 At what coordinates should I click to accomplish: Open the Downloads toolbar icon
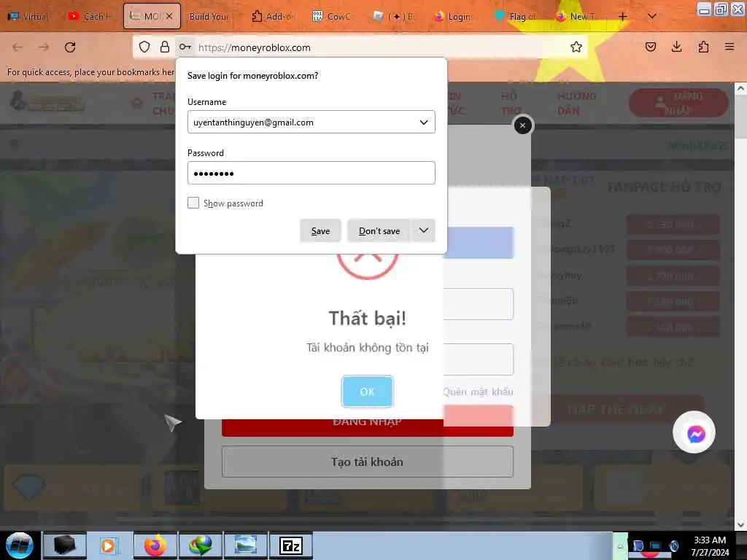tap(676, 47)
